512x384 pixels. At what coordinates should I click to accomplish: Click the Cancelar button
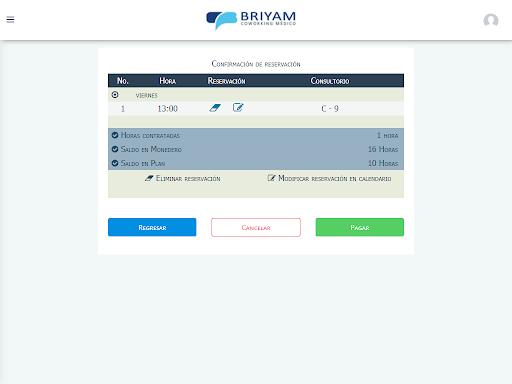click(x=256, y=227)
